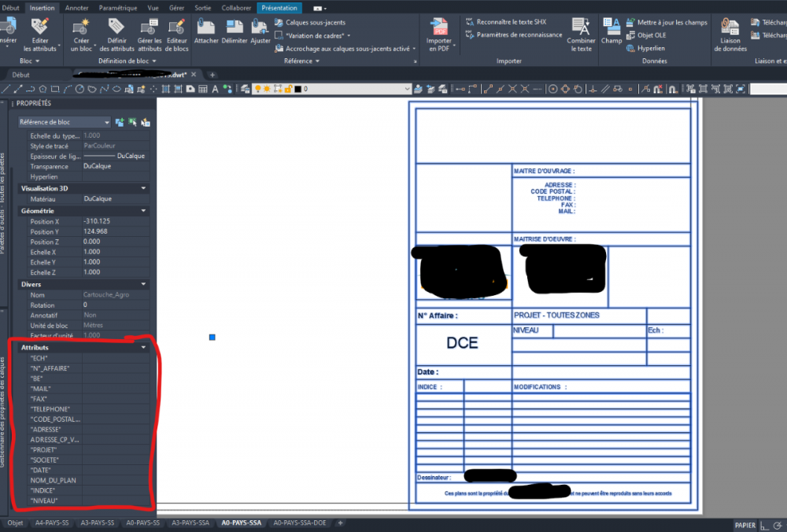Click Reconnaître le texte SHX button
This screenshot has height=532, width=787.
click(506, 22)
